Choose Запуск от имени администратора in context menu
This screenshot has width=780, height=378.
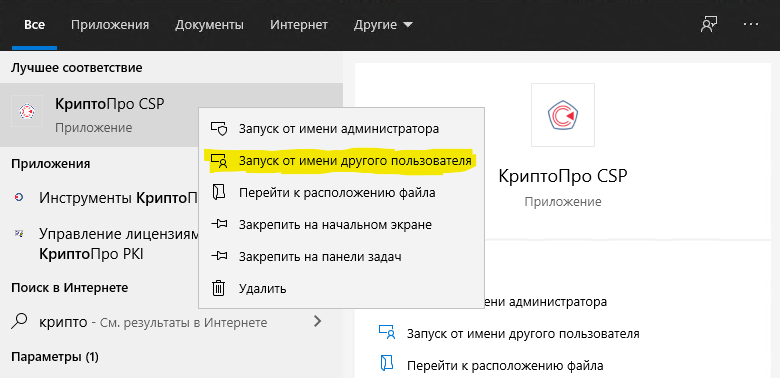coord(341,129)
